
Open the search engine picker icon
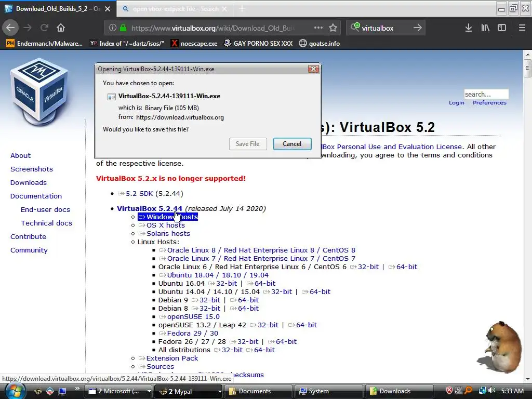click(355, 27)
